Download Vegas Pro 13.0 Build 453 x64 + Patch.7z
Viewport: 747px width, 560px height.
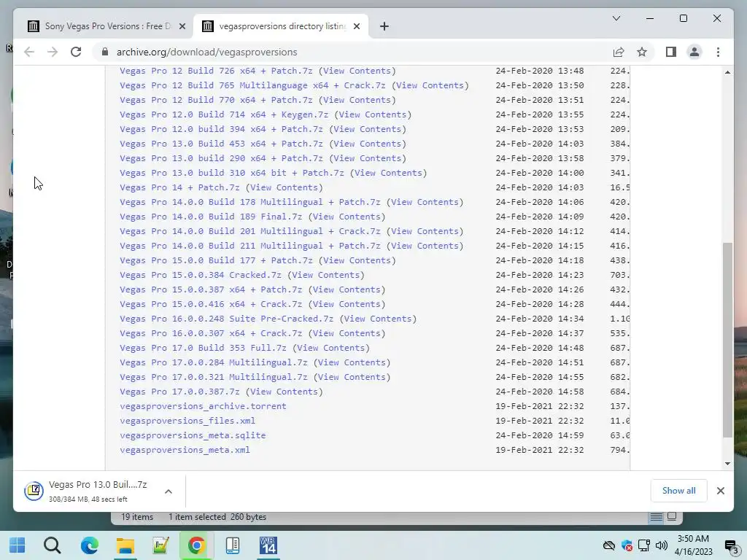tap(221, 144)
